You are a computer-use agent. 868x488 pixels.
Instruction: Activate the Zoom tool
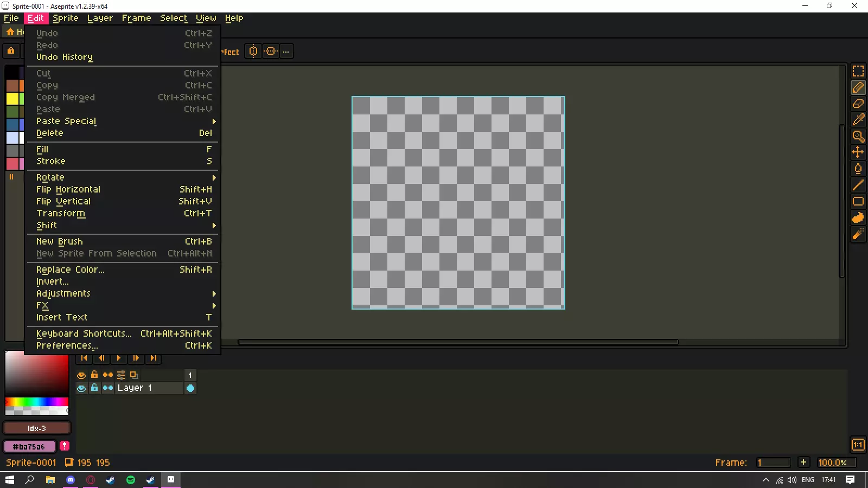[858, 136]
